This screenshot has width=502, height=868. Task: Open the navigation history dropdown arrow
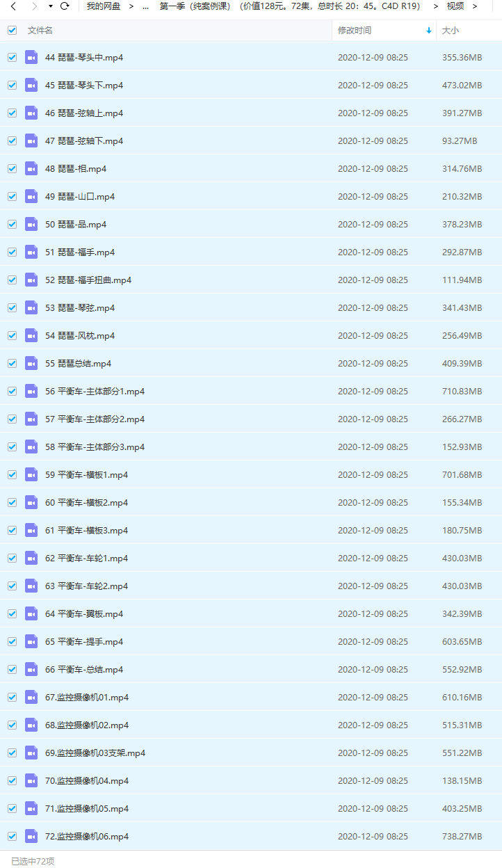pos(51,6)
